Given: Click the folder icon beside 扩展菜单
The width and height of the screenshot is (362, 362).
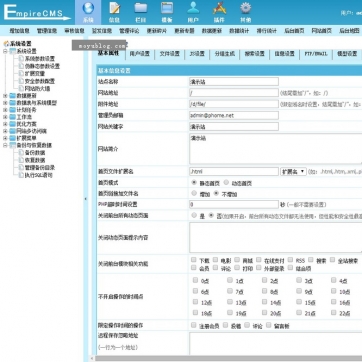Looking at the screenshot, I should click(x=13, y=138).
